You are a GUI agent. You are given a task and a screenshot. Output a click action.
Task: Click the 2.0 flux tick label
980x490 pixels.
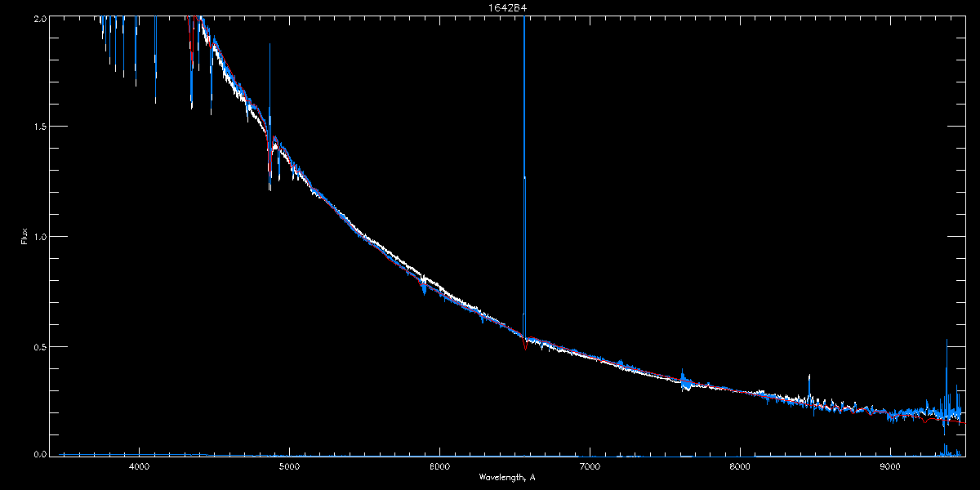[x=39, y=17]
